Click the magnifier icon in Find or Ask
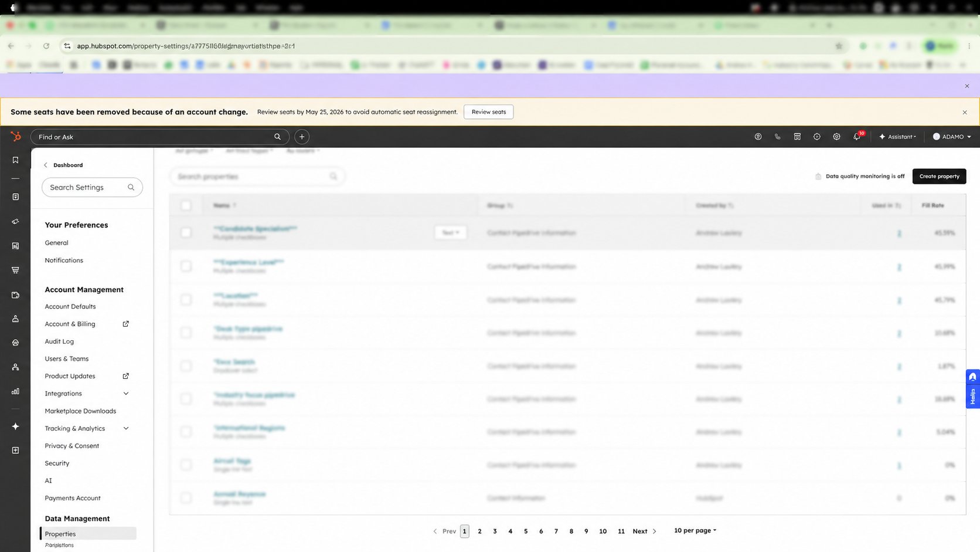 point(278,137)
